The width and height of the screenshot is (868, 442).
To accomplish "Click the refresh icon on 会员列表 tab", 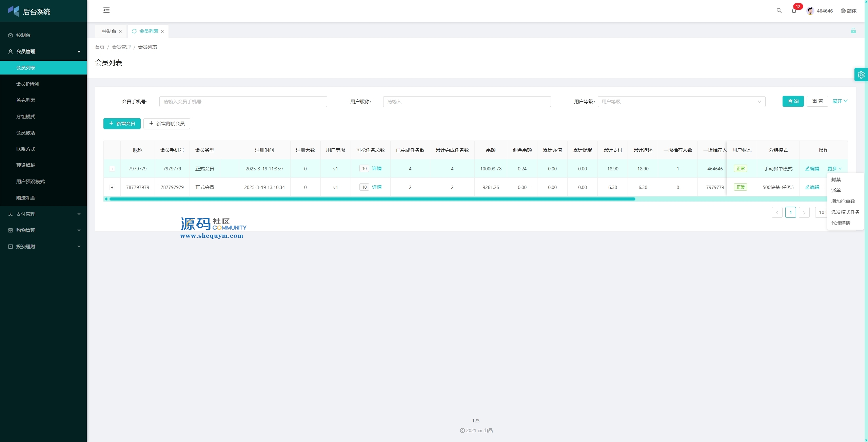I will [x=134, y=31].
